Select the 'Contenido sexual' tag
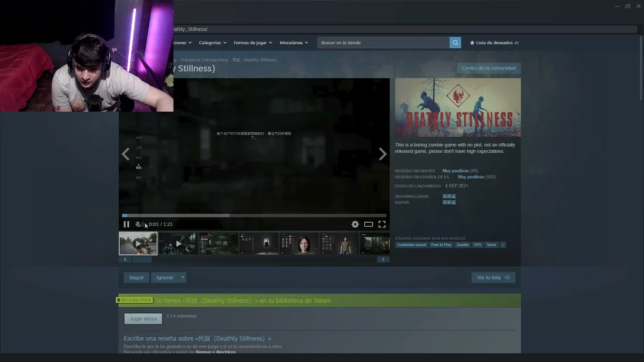Image resolution: width=644 pixels, height=362 pixels. 412,245
